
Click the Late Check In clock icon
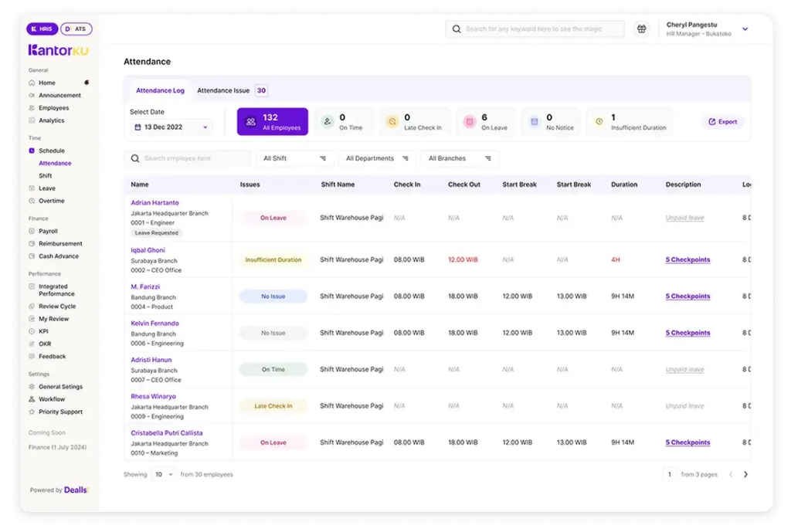[x=393, y=121]
